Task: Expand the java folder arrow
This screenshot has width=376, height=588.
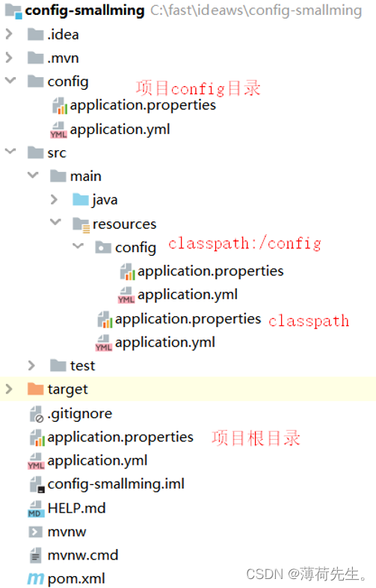Action: 55,200
